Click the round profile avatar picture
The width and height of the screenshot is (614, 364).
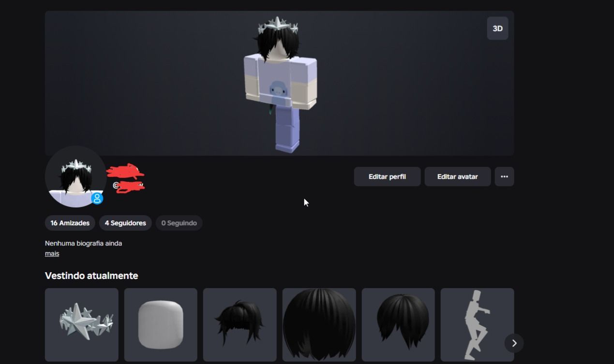(75, 176)
